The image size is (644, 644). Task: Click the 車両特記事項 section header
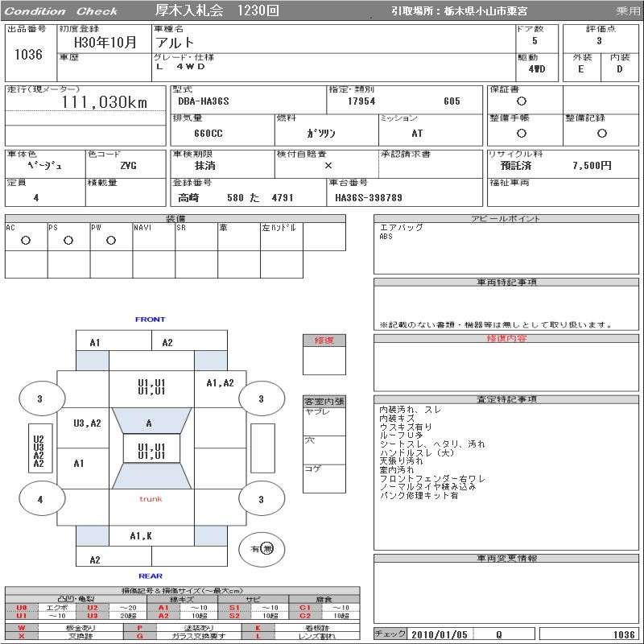click(507, 283)
